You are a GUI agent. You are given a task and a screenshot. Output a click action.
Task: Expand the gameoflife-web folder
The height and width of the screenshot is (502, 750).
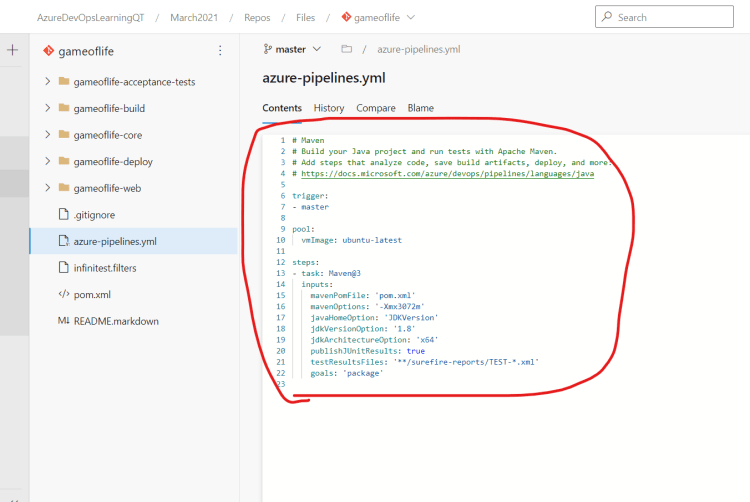[47, 188]
